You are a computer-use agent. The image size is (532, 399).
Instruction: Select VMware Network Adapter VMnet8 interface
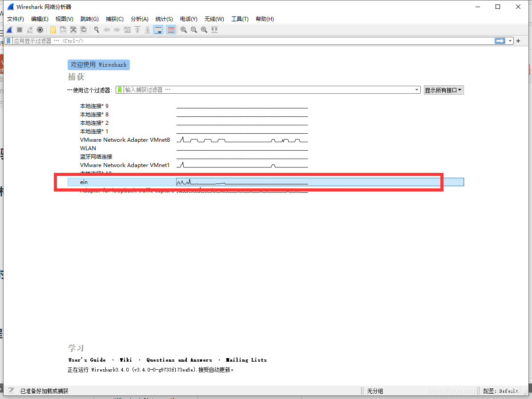(x=125, y=140)
